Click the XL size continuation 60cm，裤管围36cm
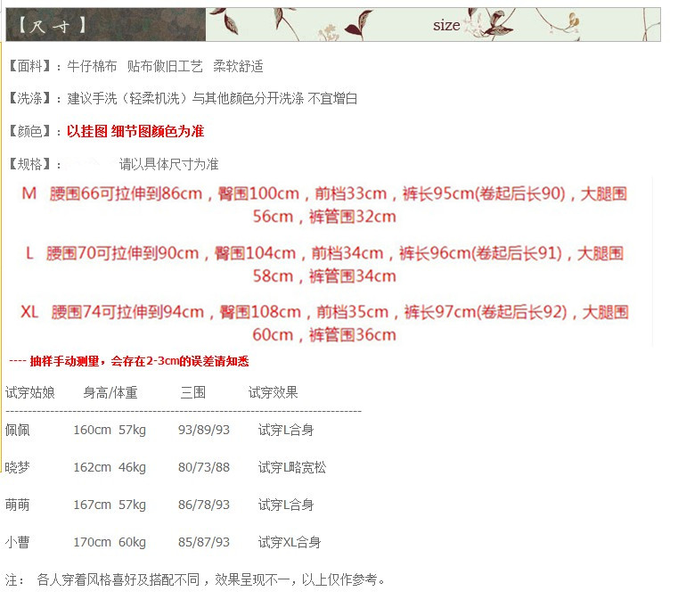Screen dimensions: 678x616 324,334
